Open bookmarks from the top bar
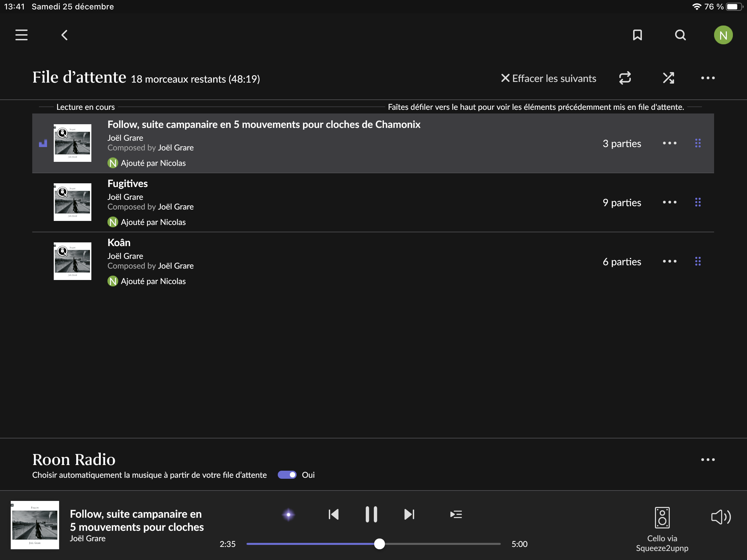The width and height of the screenshot is (747, 560). [x=637, y=35]
